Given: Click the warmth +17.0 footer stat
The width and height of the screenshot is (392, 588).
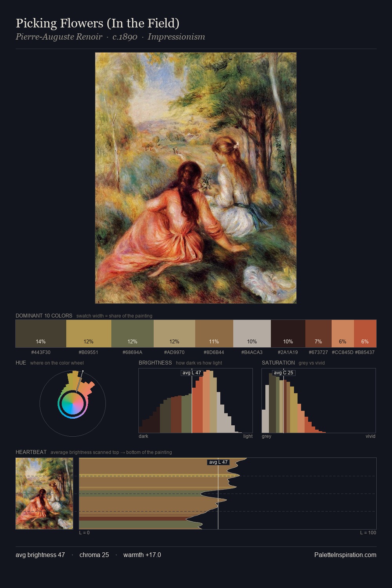Looking at the screenshot, I should pyautogui.click(x=142, y=555).
